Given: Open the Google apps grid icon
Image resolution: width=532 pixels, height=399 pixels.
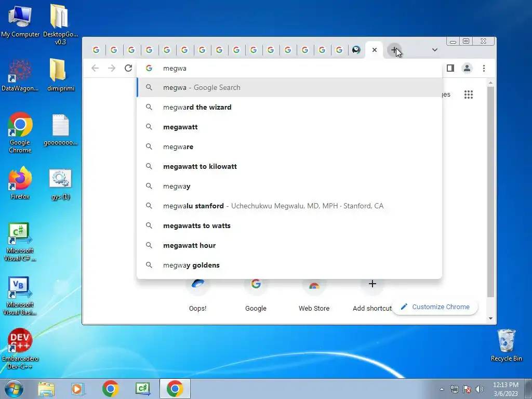Looking at the screenshot, I should 469,95.
